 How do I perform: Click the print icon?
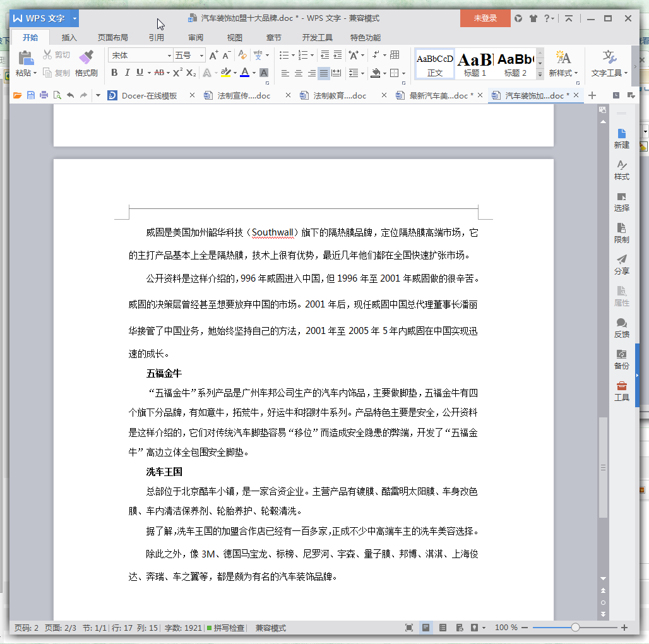tap(44, 95)
